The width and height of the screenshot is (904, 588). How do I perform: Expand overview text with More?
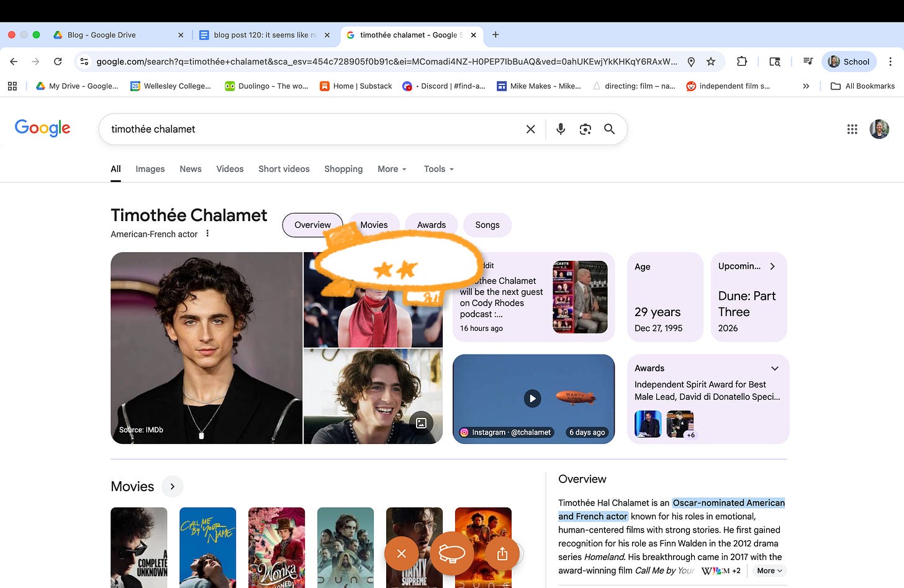(769, 571)
